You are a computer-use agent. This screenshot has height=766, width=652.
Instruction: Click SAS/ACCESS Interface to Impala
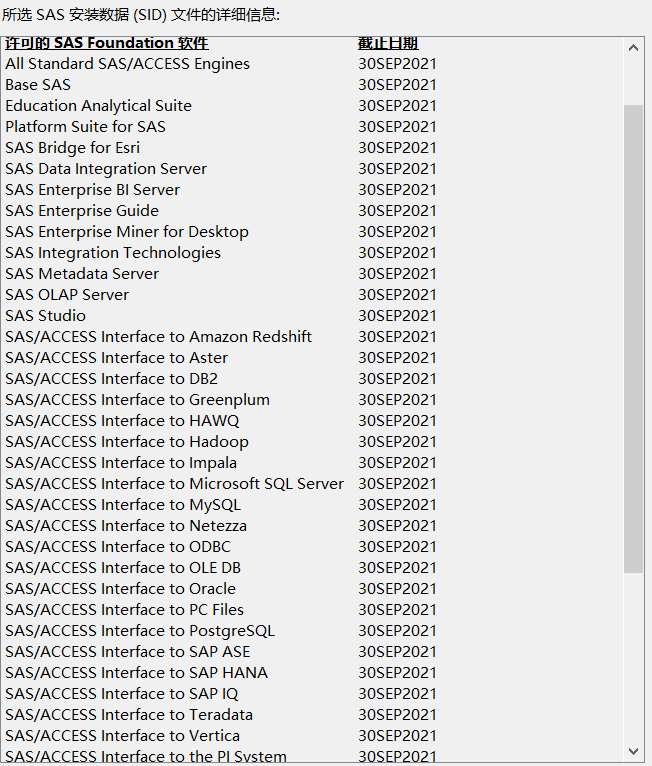pyautogui.click(x=121, y=463)
